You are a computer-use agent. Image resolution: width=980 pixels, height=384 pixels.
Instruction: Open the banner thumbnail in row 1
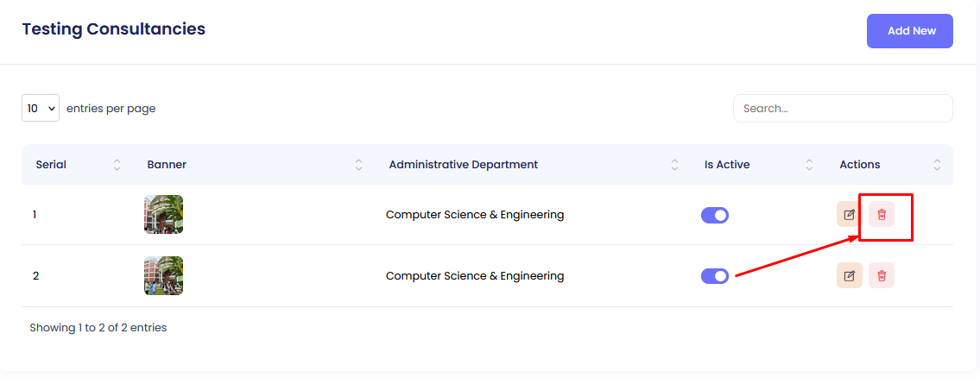click(164, 215)
